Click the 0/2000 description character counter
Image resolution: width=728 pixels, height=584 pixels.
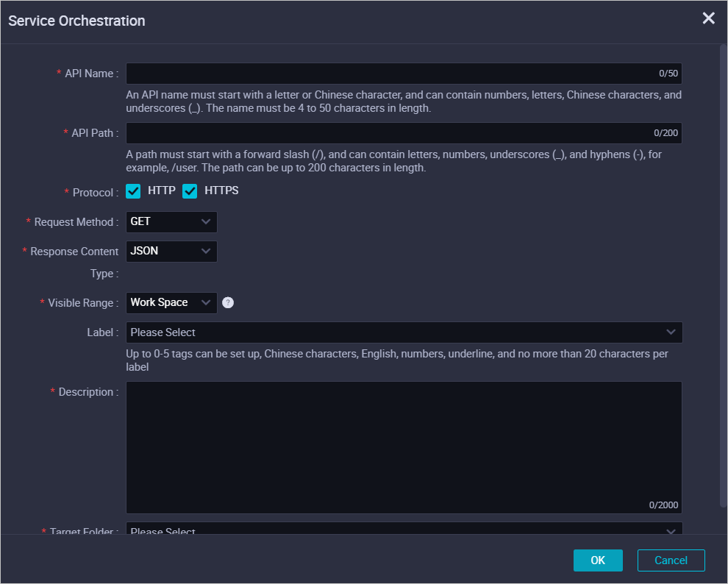click(663, 505)
